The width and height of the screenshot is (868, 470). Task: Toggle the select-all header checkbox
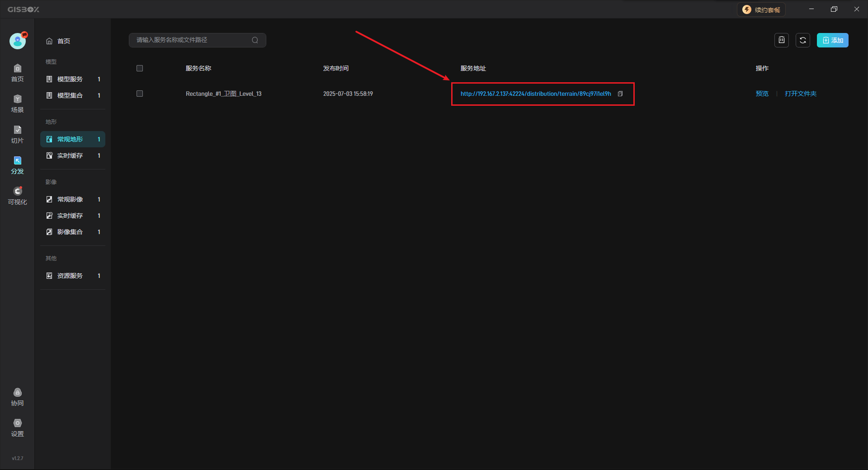(x=140, y=68)
